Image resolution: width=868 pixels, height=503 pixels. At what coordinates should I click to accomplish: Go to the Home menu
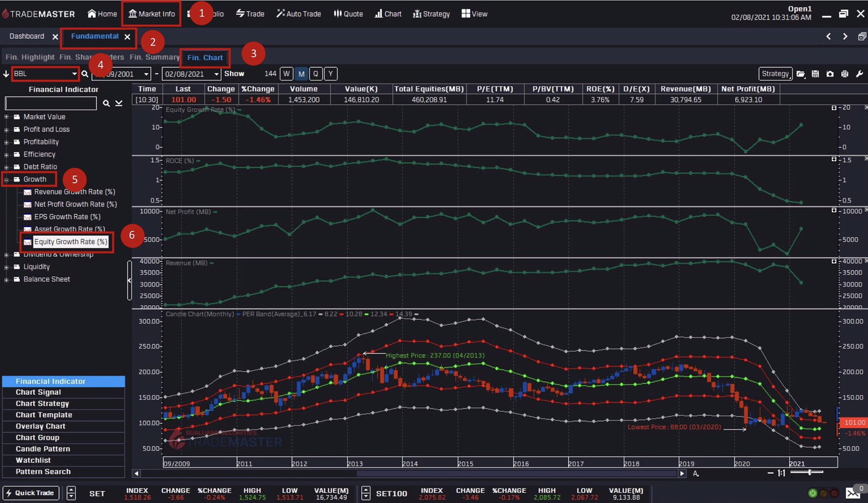click(102, 14)
